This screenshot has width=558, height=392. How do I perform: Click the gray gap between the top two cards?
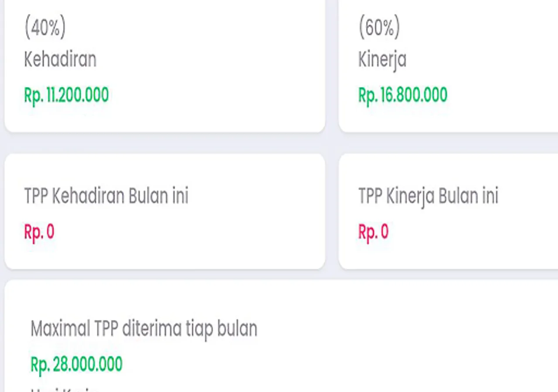(332, 65)
